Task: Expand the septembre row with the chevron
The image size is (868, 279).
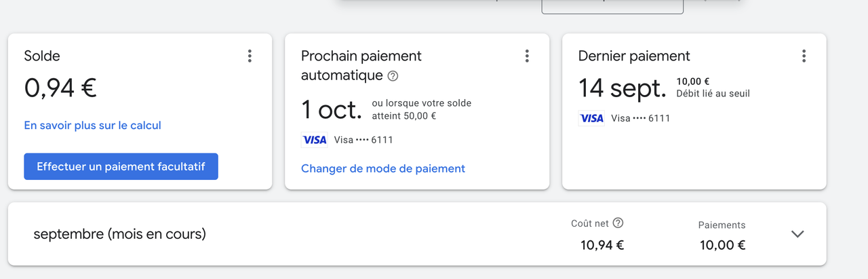Action: (x=797, y=234)
